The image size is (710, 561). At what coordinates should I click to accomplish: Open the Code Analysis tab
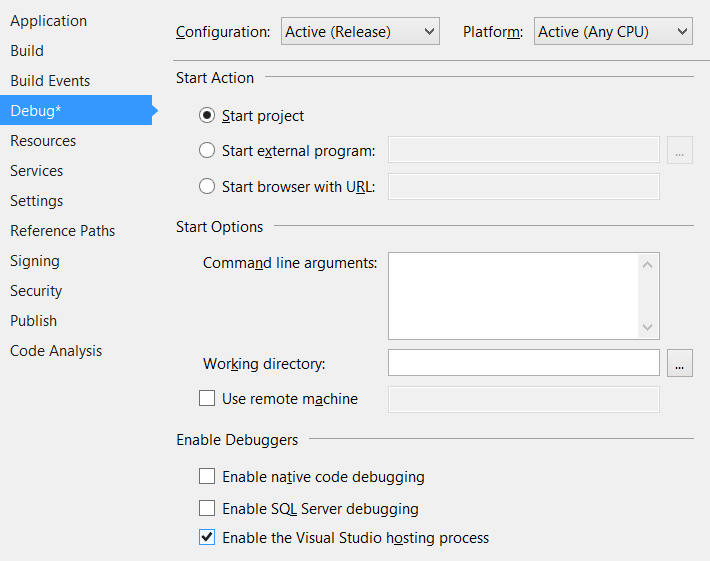pyautogui.click(x=56, y=351)
